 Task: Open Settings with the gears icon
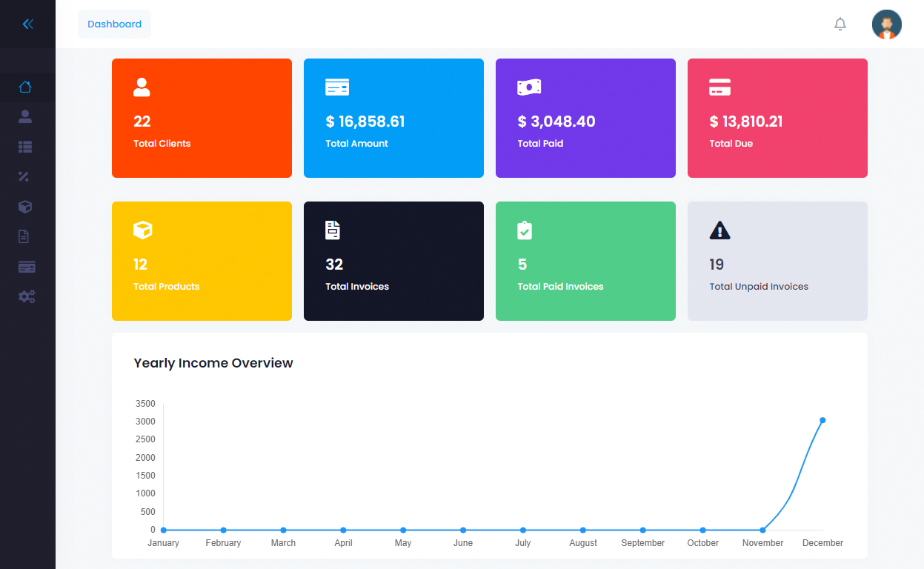click(x=25, y=296)
